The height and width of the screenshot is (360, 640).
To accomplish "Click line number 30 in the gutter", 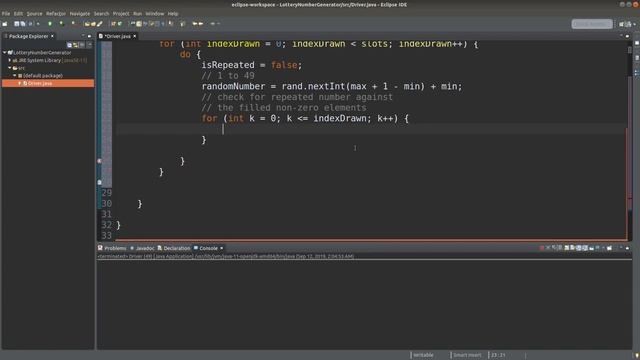I will (107, 203).
